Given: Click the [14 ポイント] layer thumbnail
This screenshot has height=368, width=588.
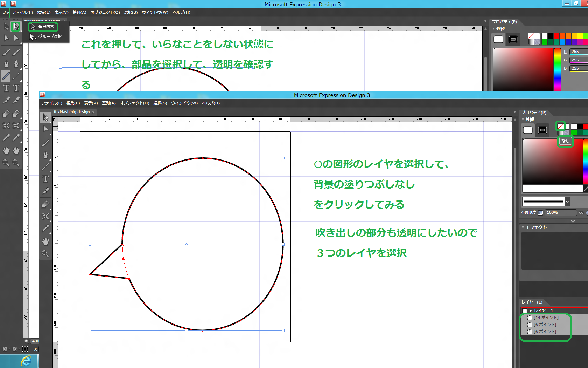Looking at the screenshot, I should (530, 318).
